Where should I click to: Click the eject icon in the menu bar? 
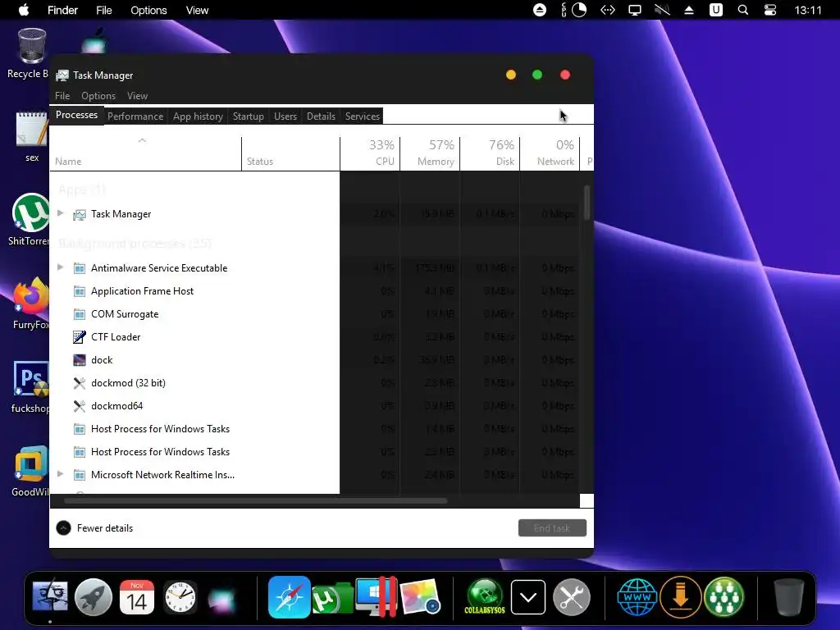689,10
